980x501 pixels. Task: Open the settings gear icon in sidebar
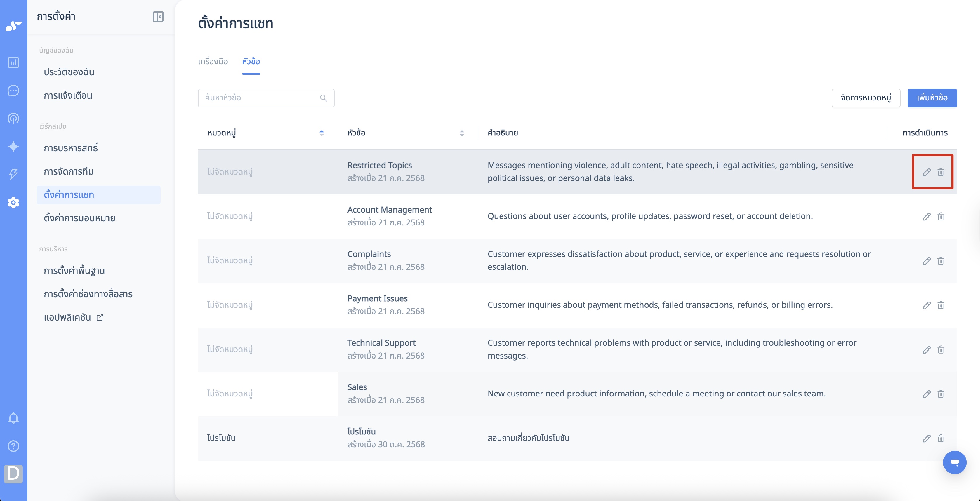[x=13, y=202]
